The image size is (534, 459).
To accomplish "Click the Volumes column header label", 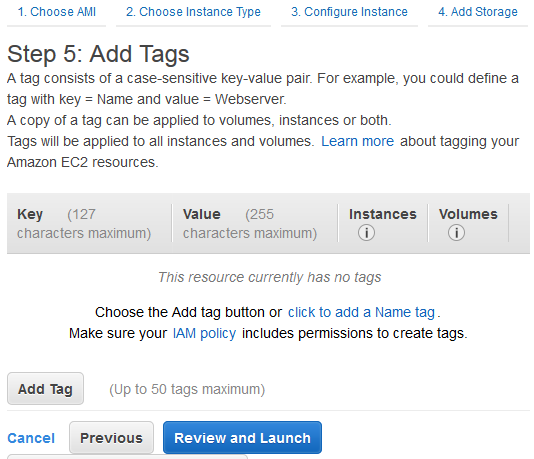I will pyautogui.click(x=468, y=214).
